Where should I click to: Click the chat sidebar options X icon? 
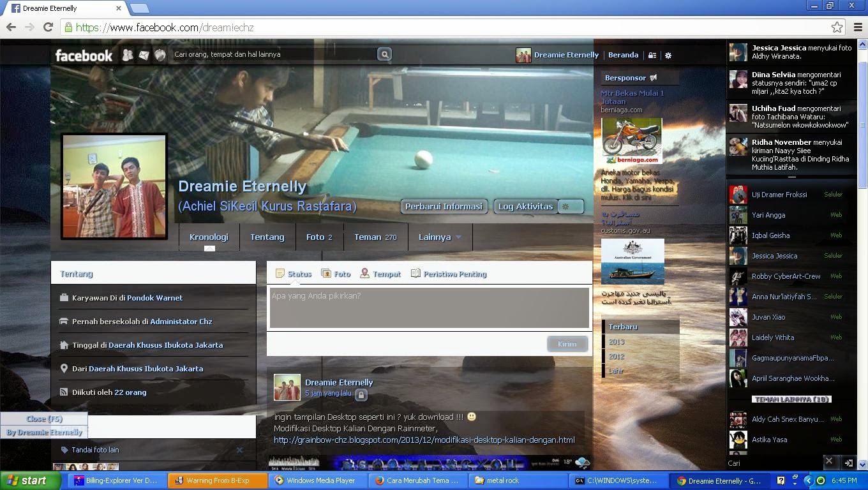click(x=829, y=461)
